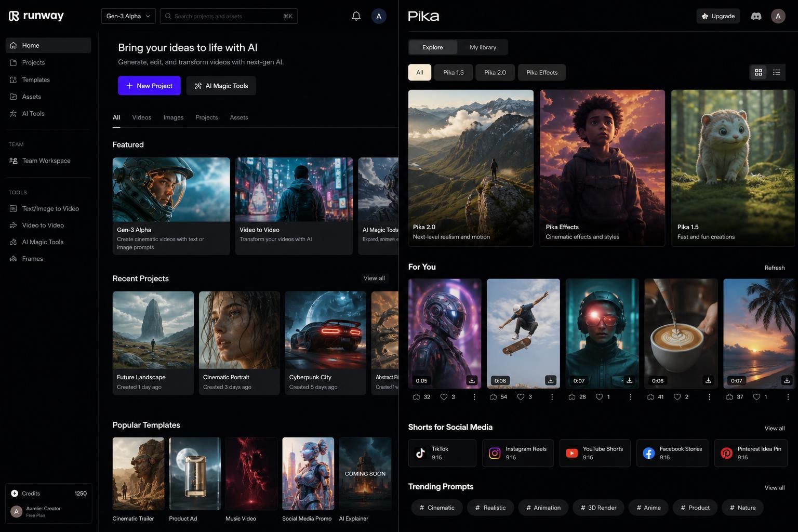View all Trending Prompts
The image size is (798, 532).
pos(775,487)
